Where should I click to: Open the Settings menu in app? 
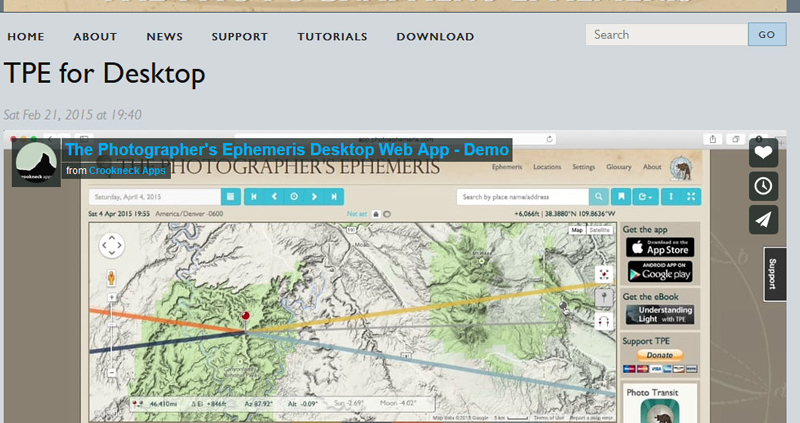click(584, 167)
